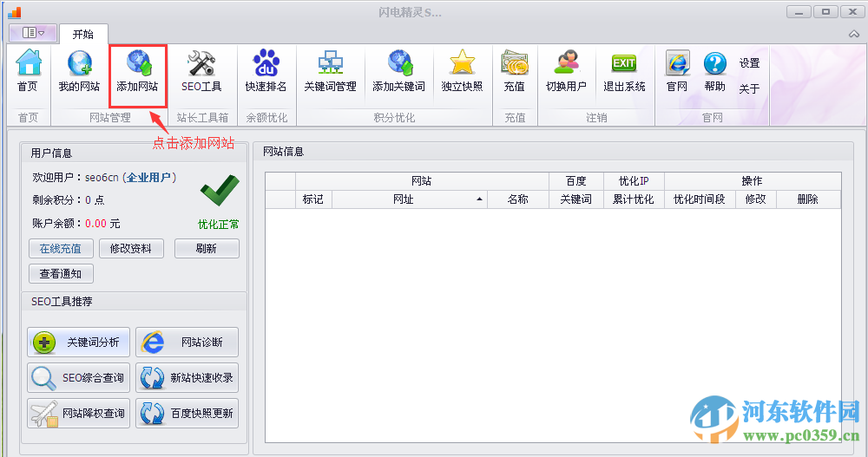
Task: Click the 名称 column header
Action: coord(518,199)
